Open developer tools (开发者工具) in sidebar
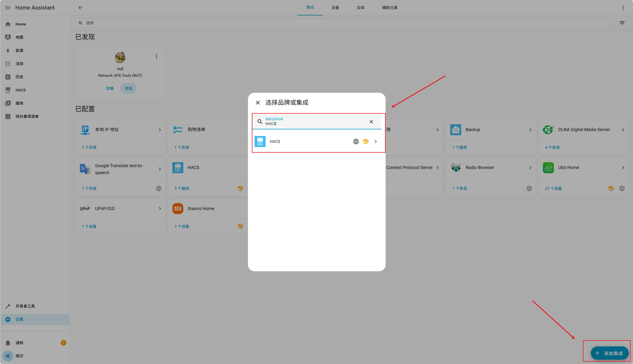Viewport: 633px width, 364px height. [25, 306]
